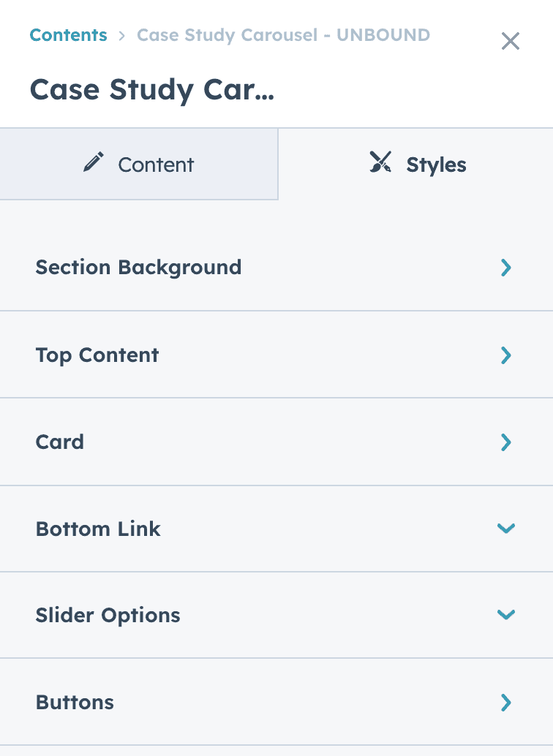553x756 pixels.
Task: Click the right chevron icon beside Card
Action: pos(505,442)
